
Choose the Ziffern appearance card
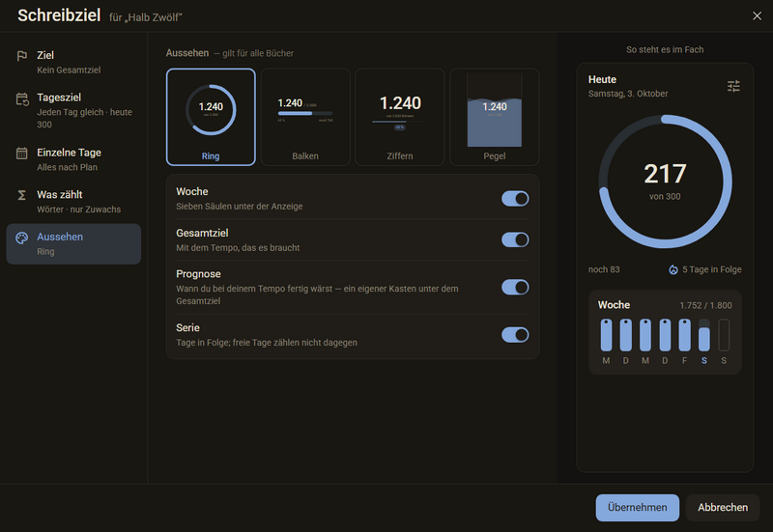[x=400, y=117]
